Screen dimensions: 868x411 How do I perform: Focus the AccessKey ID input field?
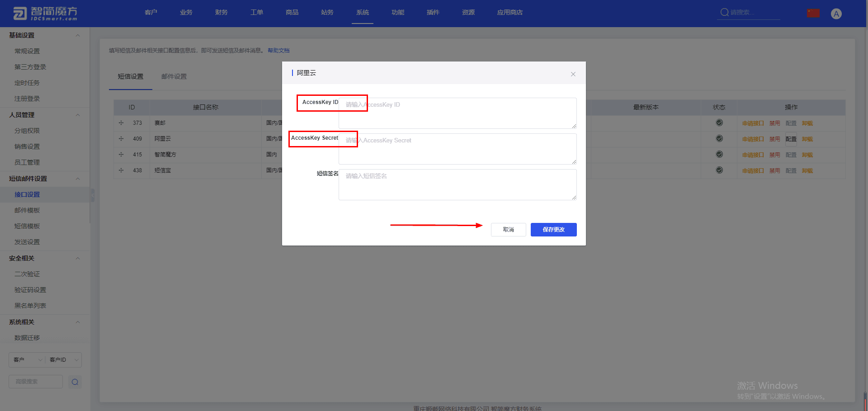(x=458, y=113)
